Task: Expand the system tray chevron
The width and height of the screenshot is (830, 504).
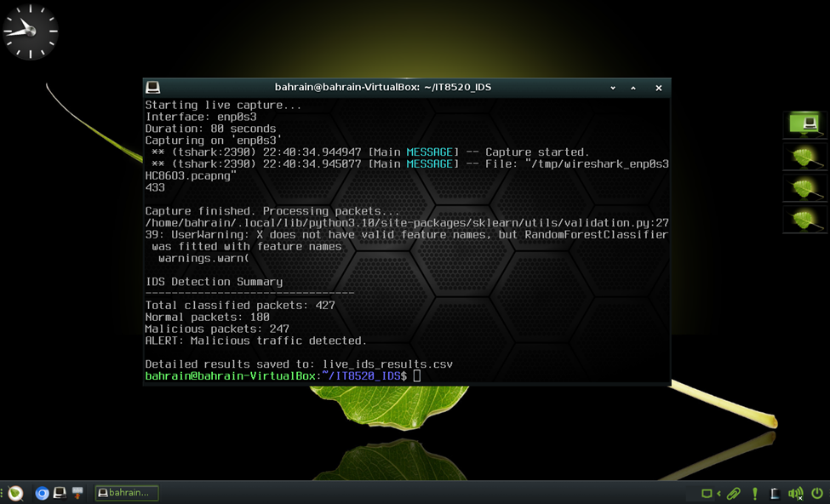Action: (718, 494)
